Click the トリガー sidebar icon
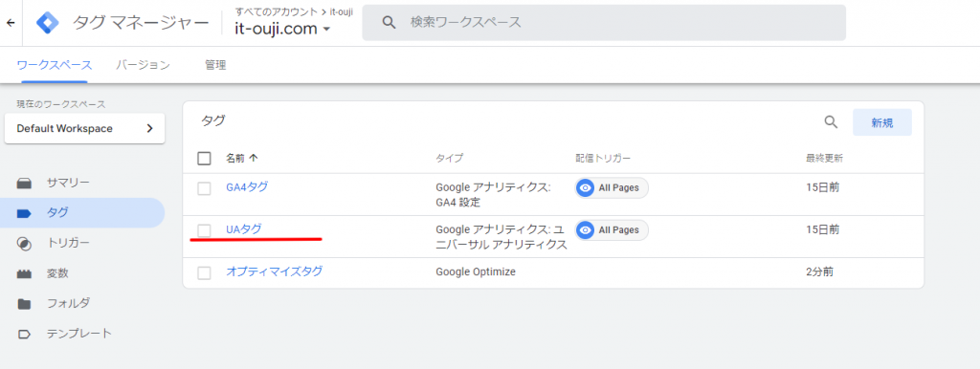The image size is (980, 369). click(24, 244)
